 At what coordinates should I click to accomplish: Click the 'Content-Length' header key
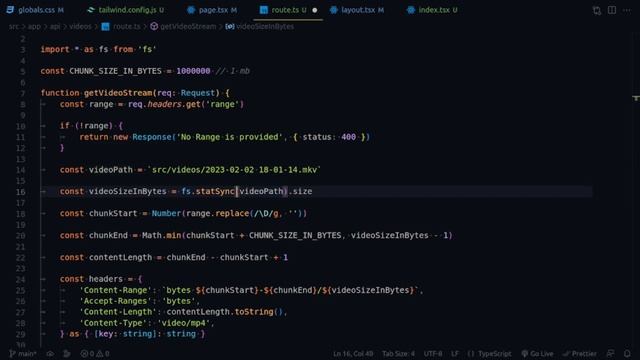pyautogui.click(x=118, y=312)
